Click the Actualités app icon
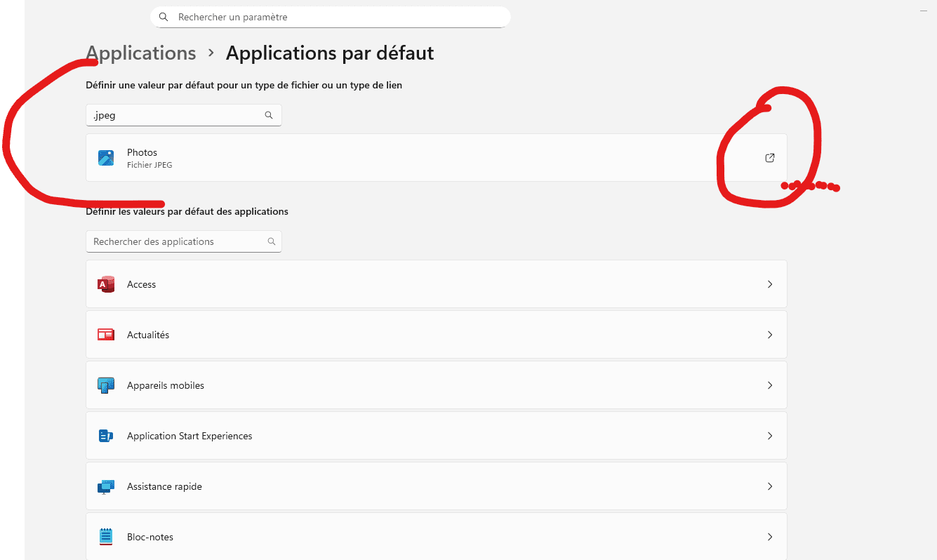Screen dimensions: 937x560 pyautogui.click(x=106, y=335)
